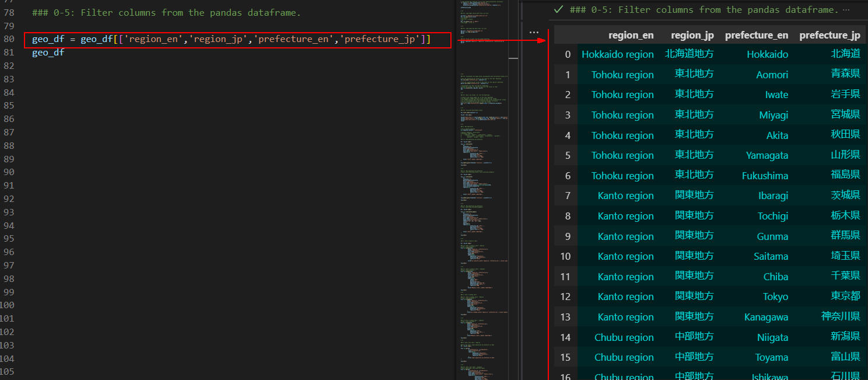Click the '岩手県' cell
This screenshot has height=380, width=868.
[846, 94]
